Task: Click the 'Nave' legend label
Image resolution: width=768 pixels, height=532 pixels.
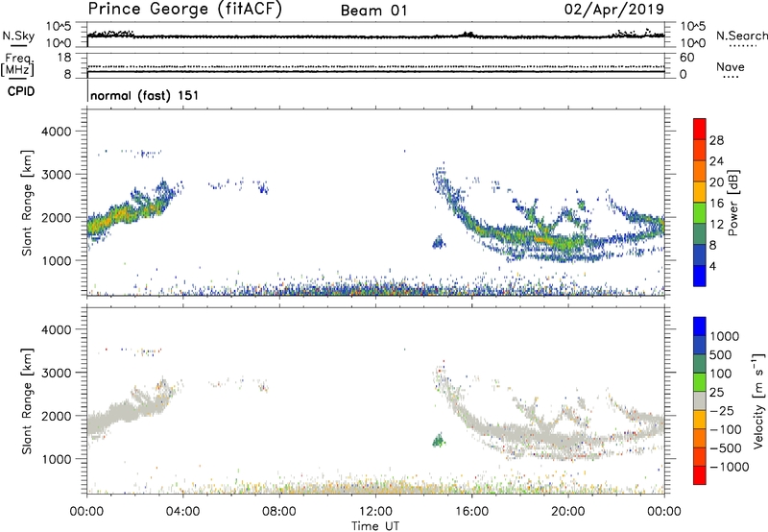Action: (x=731, y=66)
